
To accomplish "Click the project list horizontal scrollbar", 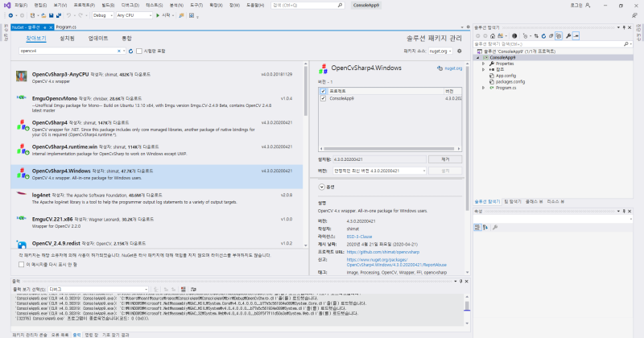I will pos(390,149).
